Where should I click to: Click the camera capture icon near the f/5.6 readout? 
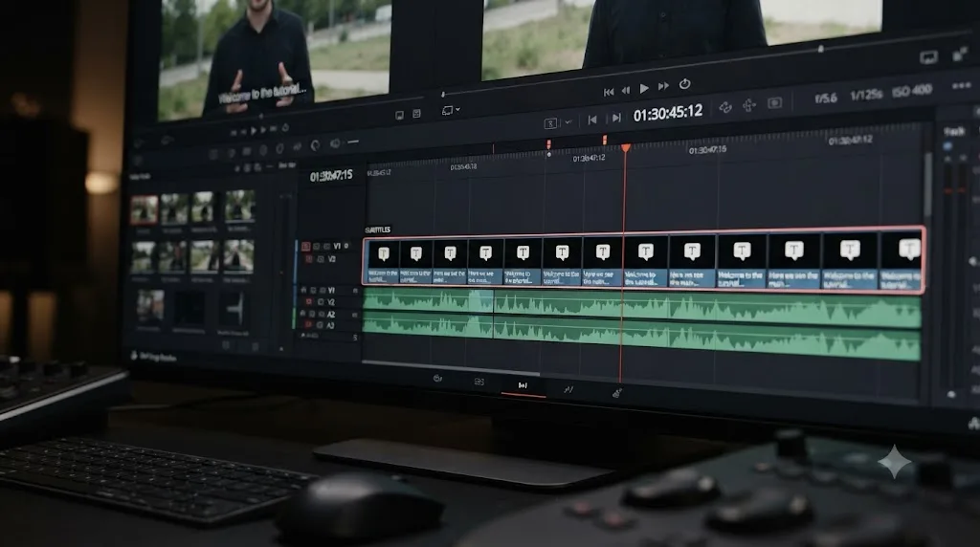pyautogui.click(x=774, y=103)
